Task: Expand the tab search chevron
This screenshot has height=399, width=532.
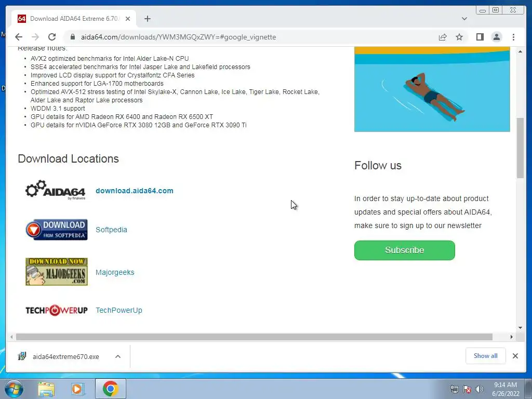Action: tap(464, 19)
